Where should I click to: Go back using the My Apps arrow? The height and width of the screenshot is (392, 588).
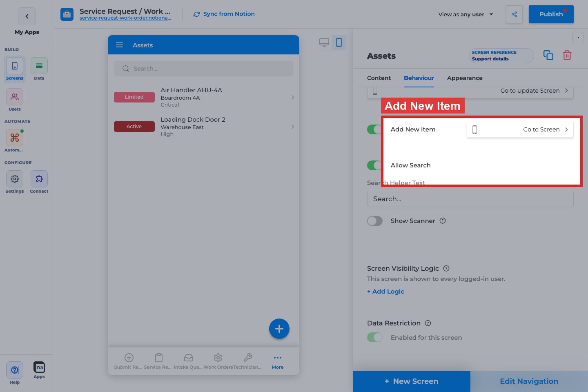(27, 17)
